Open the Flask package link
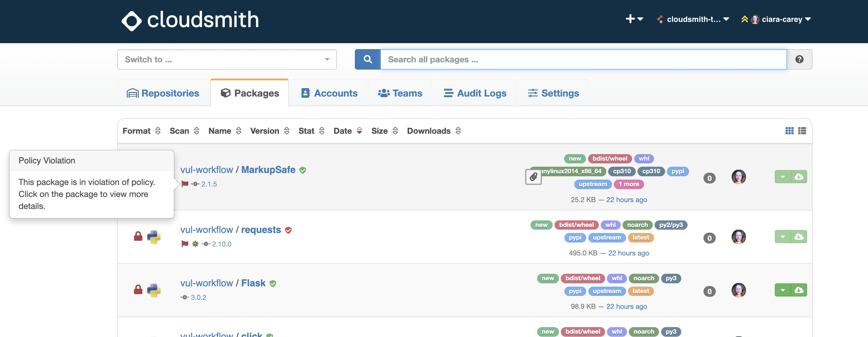The height and width of the screenshot is (337, 868). (253, 283)
